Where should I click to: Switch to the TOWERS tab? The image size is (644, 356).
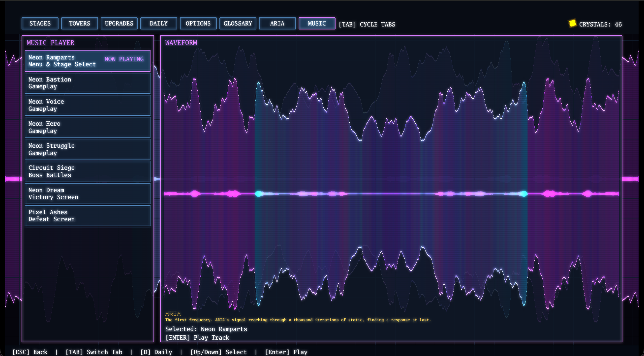80,24
